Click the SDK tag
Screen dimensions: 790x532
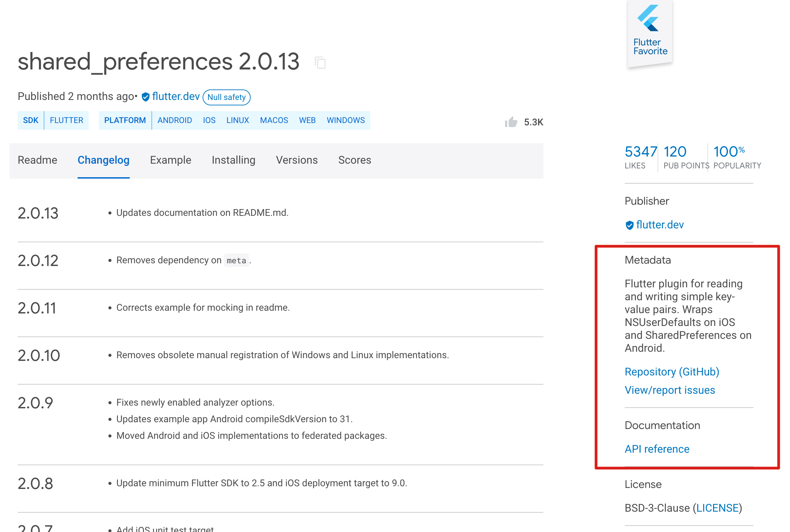point(30,120)
